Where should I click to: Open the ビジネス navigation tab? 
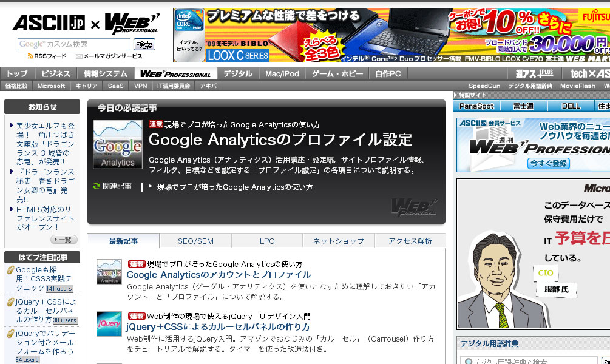click(x=56, y=74)
